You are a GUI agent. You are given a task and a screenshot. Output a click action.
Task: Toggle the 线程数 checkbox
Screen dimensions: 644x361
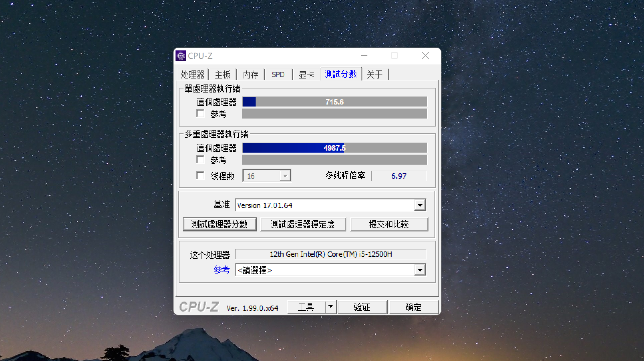200,176
